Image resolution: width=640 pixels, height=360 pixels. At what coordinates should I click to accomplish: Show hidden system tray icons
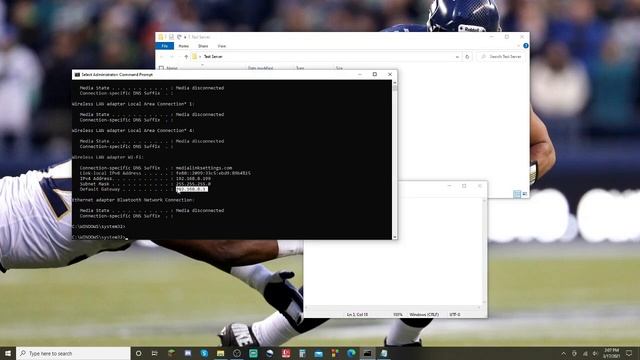click(563, 353)
